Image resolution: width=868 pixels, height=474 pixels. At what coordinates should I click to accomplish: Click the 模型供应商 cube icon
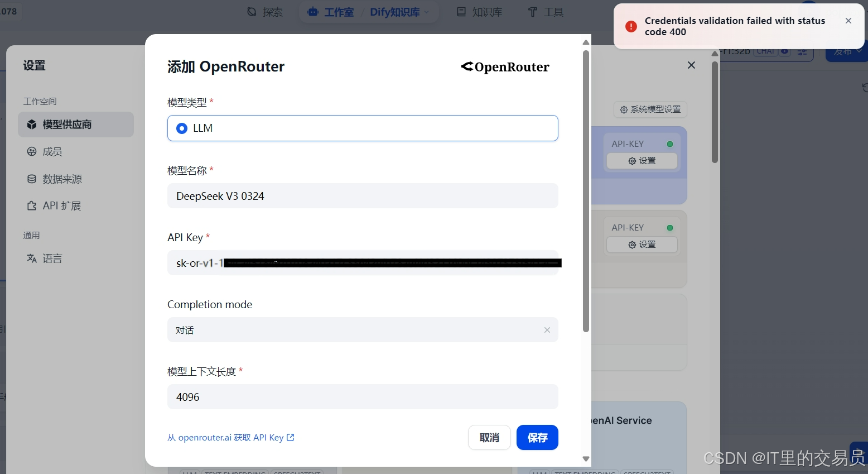click(x=32, y=125)
